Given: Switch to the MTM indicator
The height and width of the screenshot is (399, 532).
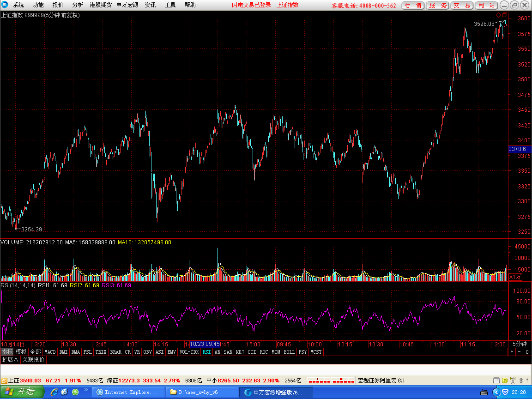Looking at the screenshot, I should pos(276,352).
